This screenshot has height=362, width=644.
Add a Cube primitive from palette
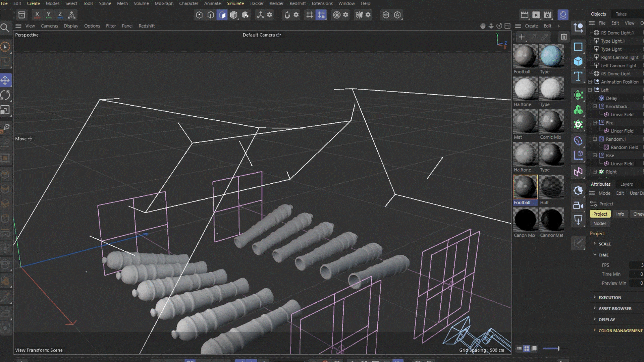[578, 61]
